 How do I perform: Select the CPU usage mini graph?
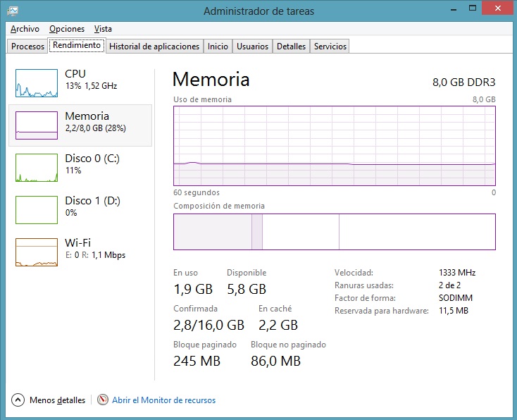coord(37,83)
